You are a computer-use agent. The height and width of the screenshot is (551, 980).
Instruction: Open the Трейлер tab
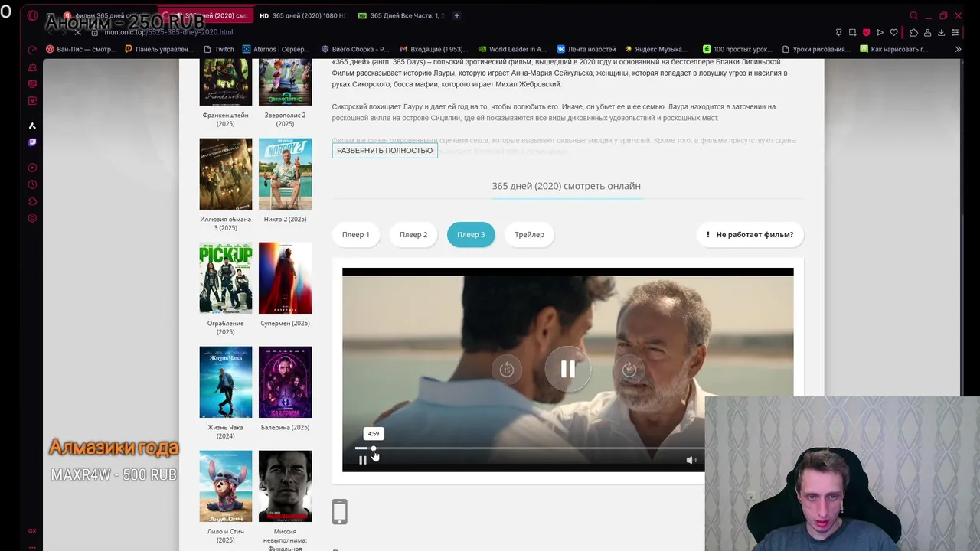[529, 234]
